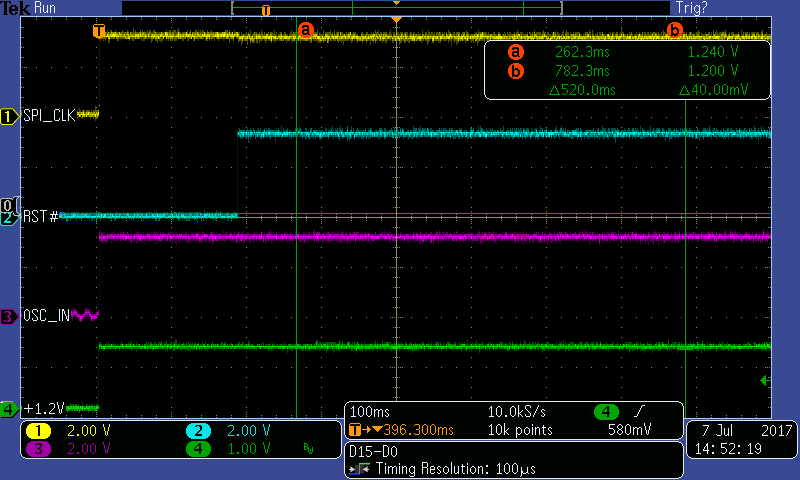Click the timing resolution icon beside D15-D0
This screenshot has width=800, height=480.
click(x=360, y=469)
